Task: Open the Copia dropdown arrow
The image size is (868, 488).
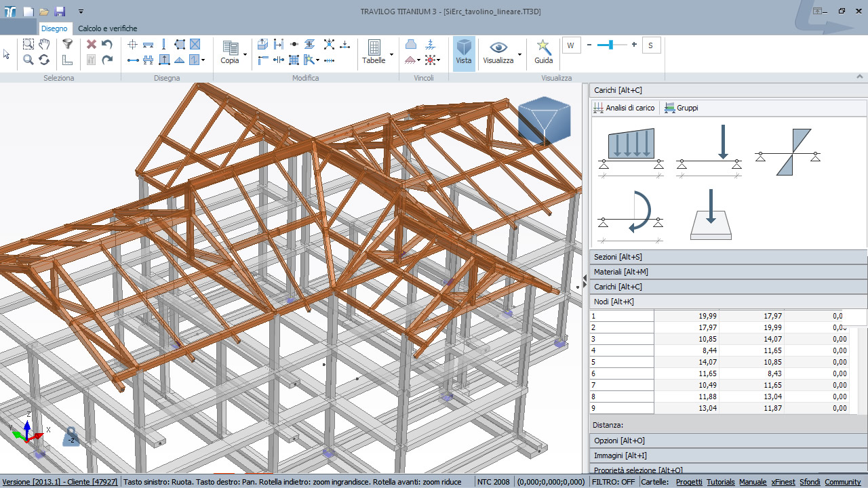Action: (245, 54)
